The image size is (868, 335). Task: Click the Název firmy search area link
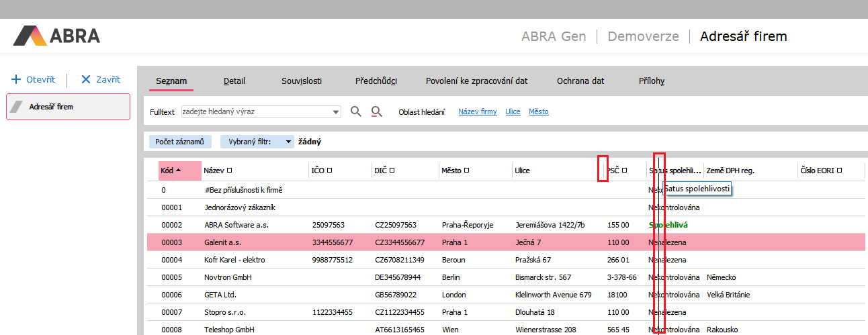(478, 111)
